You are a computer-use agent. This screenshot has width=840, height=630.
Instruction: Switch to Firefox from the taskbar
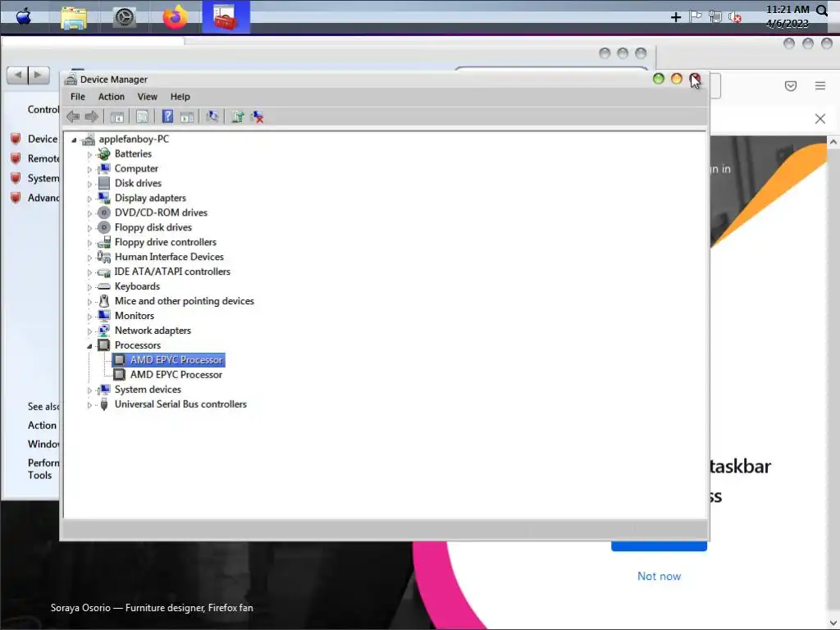[176, 17]
